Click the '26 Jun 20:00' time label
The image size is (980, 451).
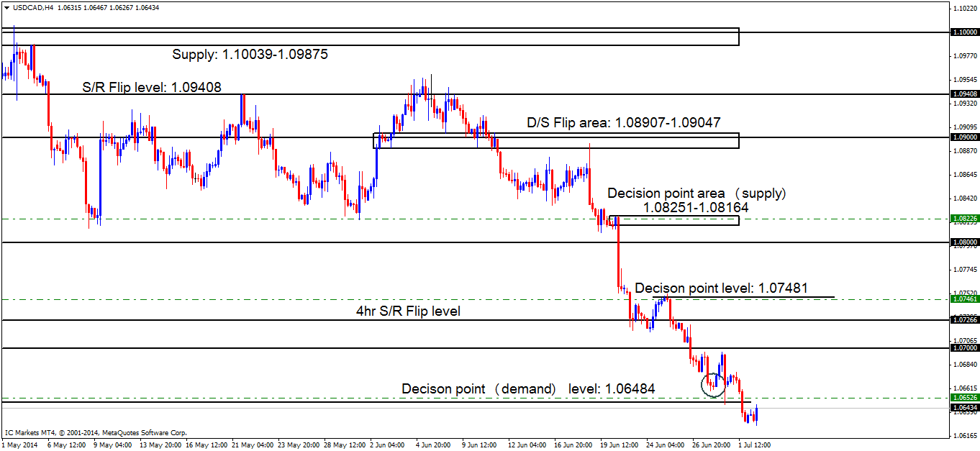[x=712, y=445]
